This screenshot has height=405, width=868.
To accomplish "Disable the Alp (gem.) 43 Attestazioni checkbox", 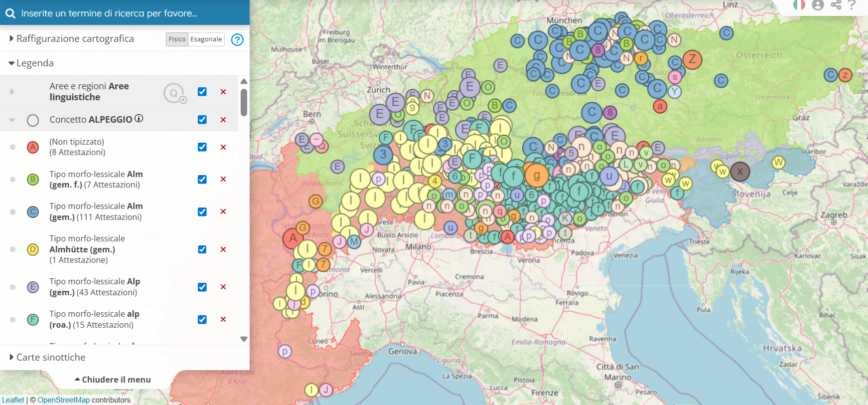I will [x=202, y=287].
